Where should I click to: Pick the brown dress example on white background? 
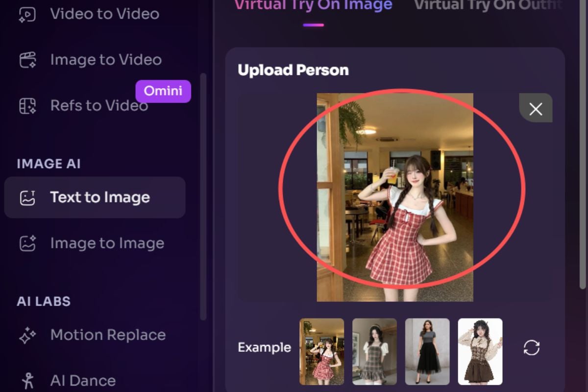point(480,351)
